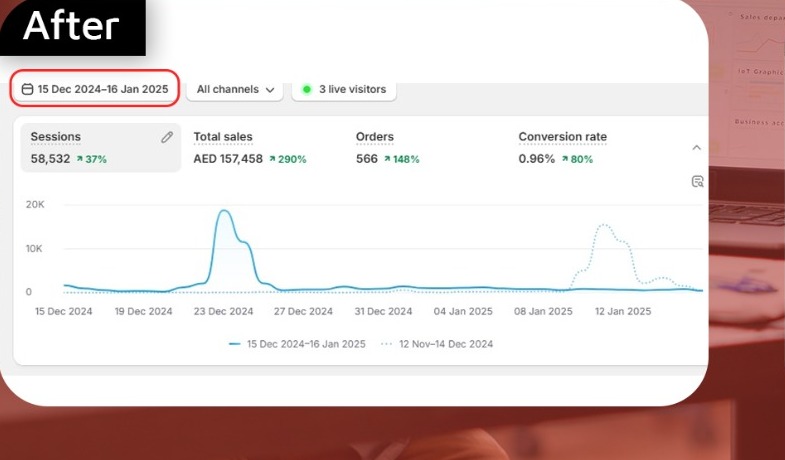The image size is (785, 460).
Task: Click the AED 157,458 total sales value
Action: 228,159
